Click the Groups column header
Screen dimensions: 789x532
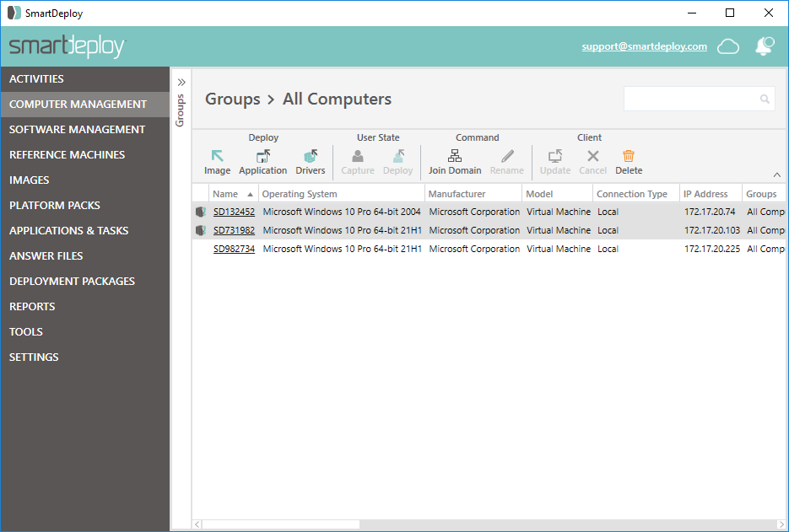click(x=764, y=194)
